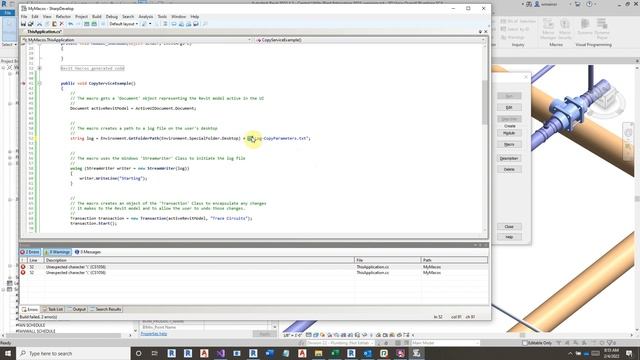This screenshot has width=640, height=360.
Task: Open the File tab in Revit
Action: (x=7, y=13)
